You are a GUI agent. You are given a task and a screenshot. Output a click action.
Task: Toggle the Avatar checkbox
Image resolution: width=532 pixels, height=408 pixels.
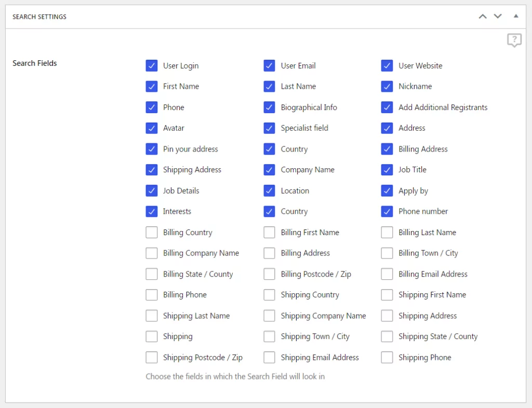click(x=152, y=128)
